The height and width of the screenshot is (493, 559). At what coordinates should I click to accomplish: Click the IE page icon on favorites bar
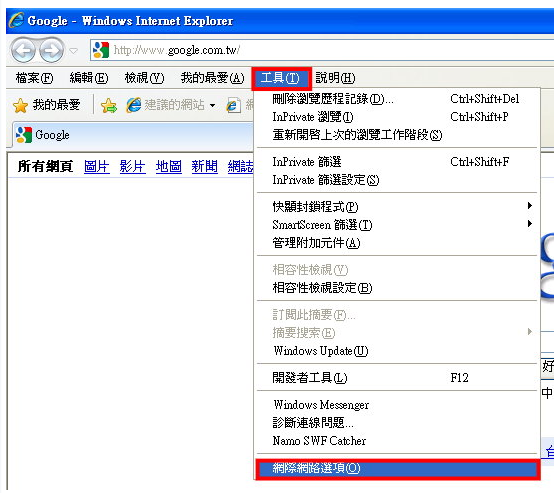[234, 106]
